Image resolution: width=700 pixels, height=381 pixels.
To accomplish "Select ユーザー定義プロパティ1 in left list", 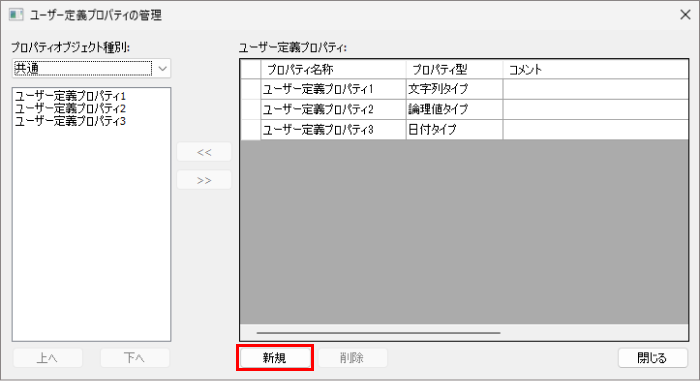I will coord(71,96).
